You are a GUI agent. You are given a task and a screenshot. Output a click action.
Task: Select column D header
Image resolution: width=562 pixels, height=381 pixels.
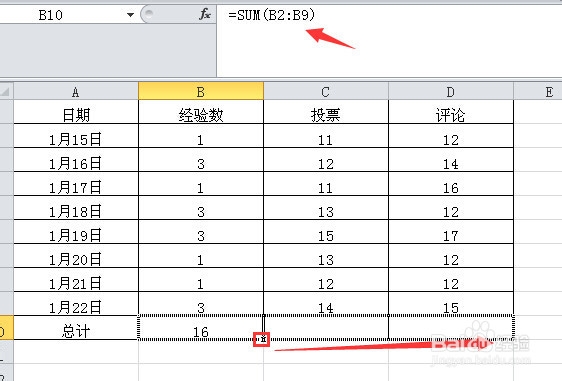tap(451, 92)
